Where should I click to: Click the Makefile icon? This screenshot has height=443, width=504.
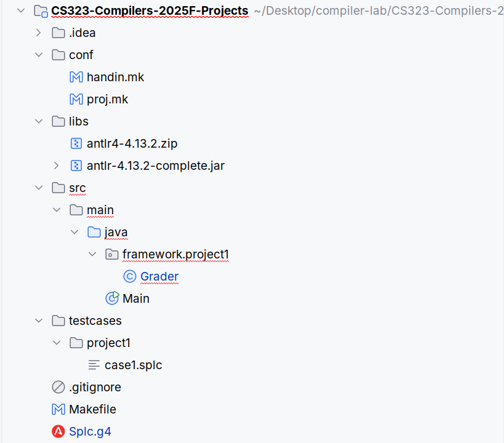click(58, 409)
